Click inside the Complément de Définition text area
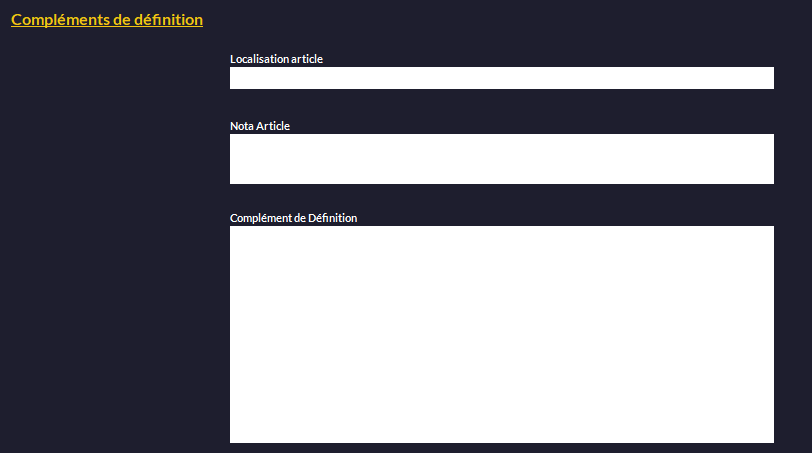This screenshot has height=453, width=812. (501, 334)
